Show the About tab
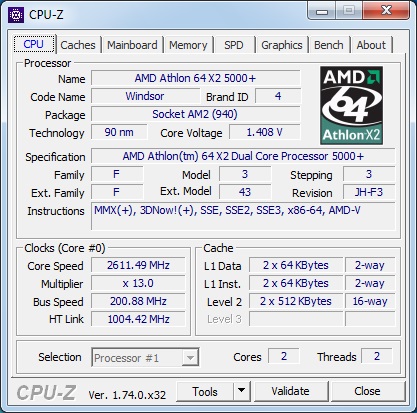 [x=371, y=45]
